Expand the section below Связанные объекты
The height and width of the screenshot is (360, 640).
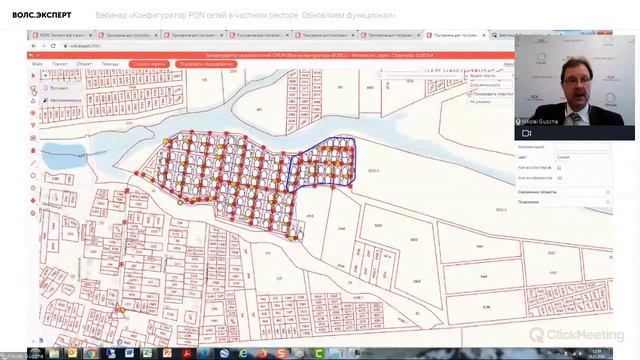(x=564, y=202)
